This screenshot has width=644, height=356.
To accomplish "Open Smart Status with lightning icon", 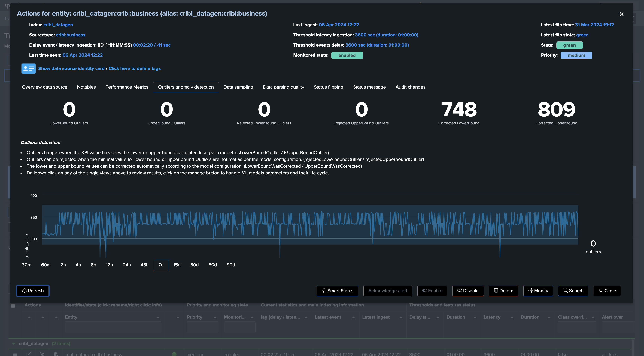I will (338, 291).
